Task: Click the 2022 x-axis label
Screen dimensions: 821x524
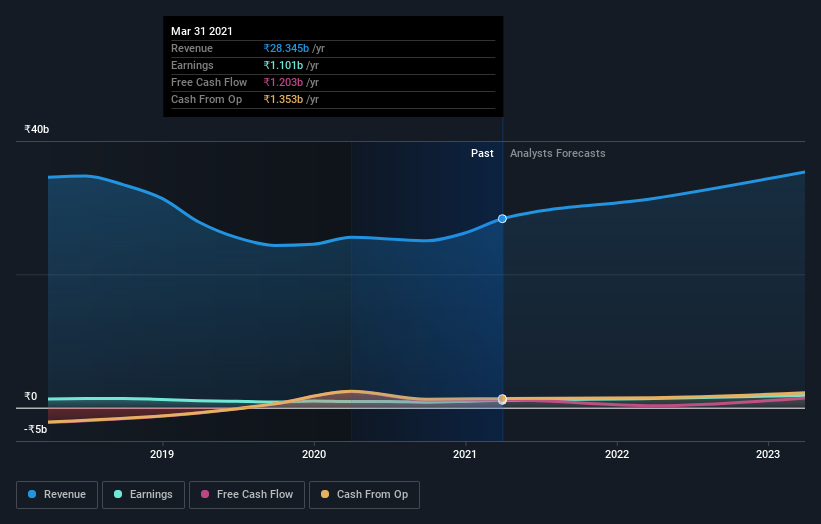Action: pos(617,454)
